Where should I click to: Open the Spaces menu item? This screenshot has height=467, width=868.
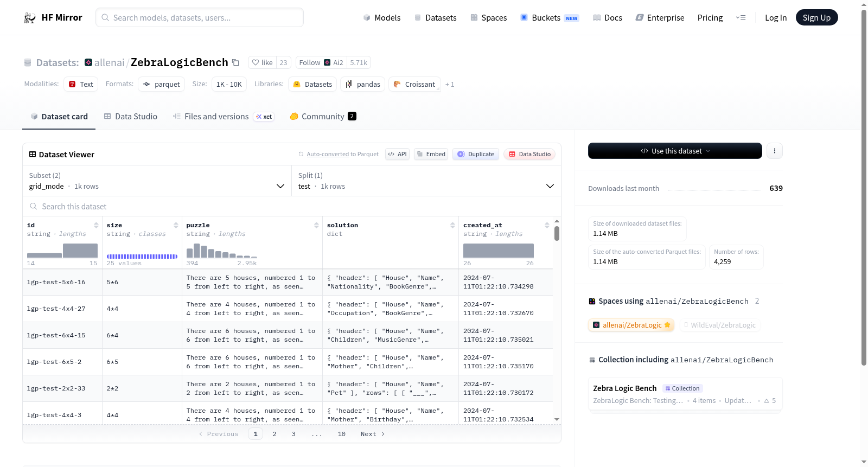coord(489,18)
